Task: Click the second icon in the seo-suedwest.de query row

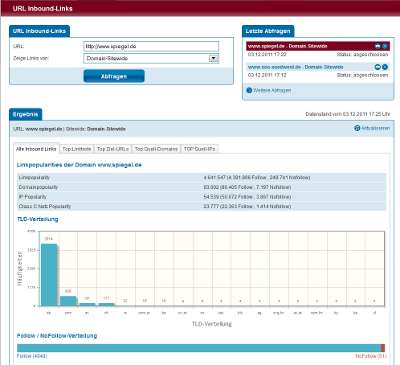Action: (x=385, y=67)
